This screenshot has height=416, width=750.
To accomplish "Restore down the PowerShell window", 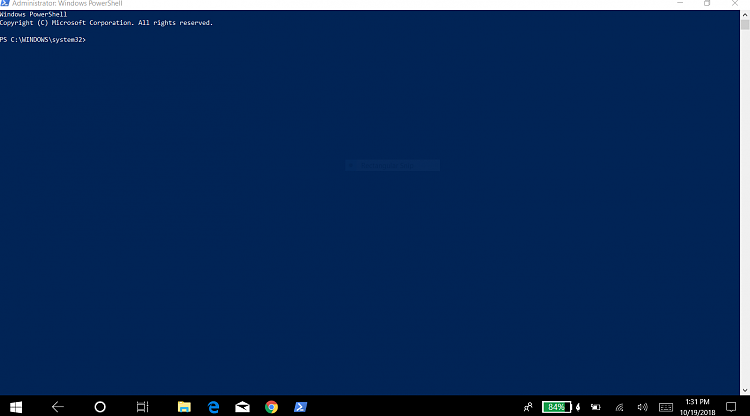I will coord(707,3).
